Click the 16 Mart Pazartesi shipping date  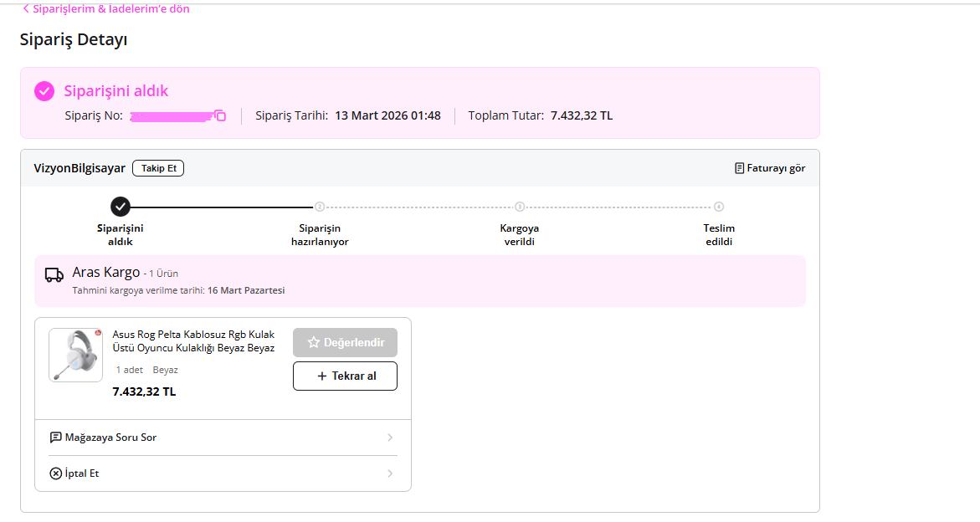(246, 290)
